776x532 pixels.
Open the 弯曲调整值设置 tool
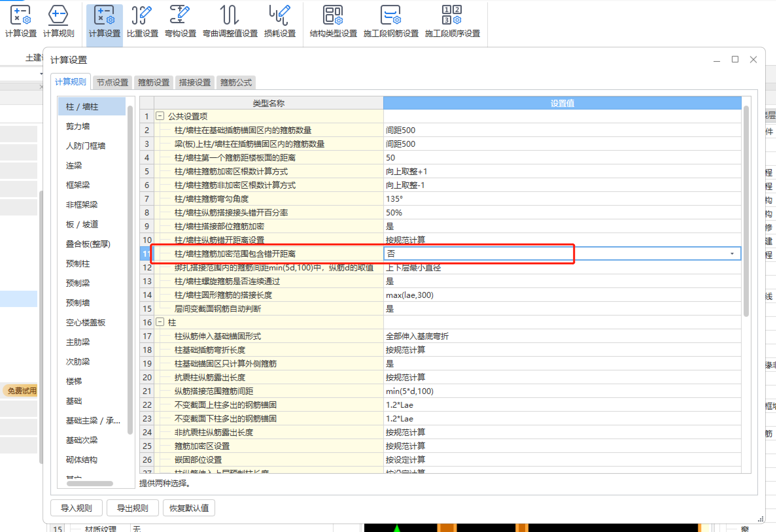(230, 22)
